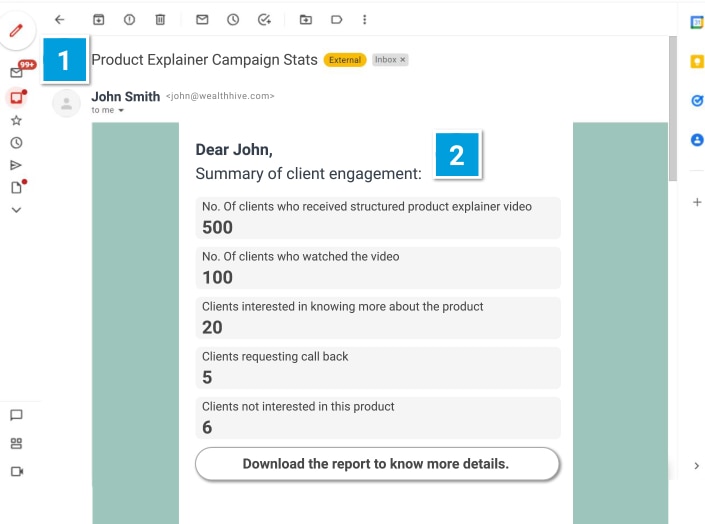
Task: Open Drafts folder
Action: click(x=17, y=187)
